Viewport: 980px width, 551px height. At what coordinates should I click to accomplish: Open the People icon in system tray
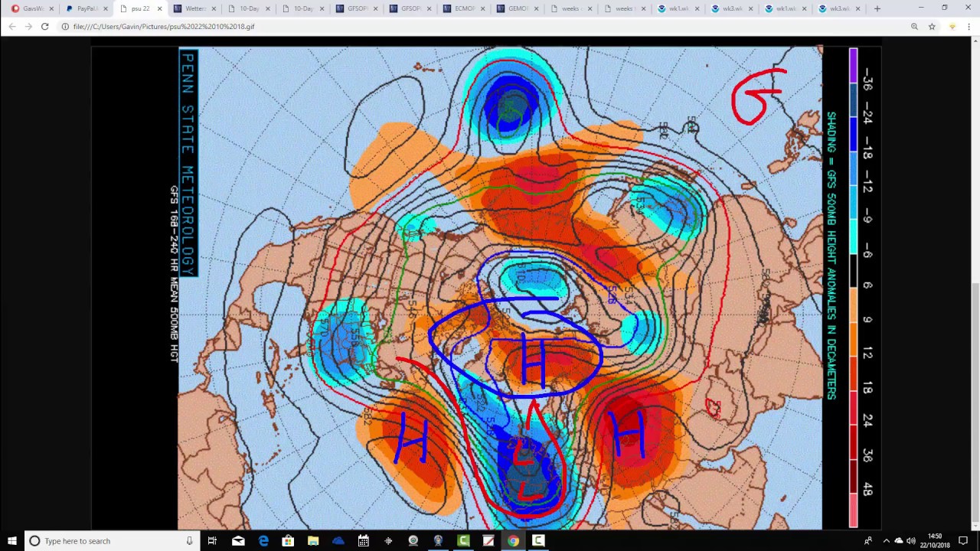click(868, 541)
